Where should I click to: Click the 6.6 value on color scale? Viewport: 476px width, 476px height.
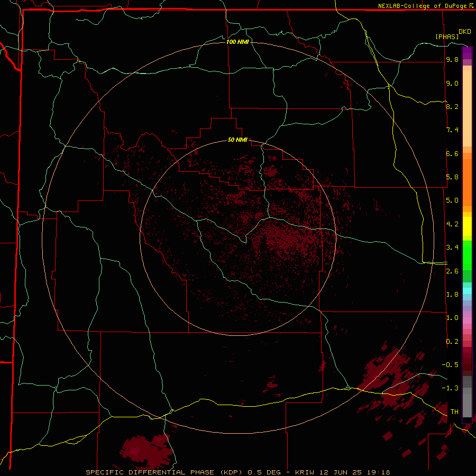[x=452, y=153]
